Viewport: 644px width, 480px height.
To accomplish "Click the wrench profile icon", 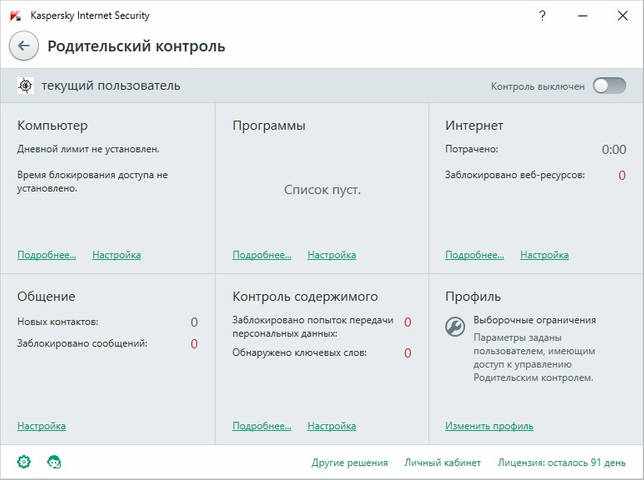I will [x=455, y=326].
